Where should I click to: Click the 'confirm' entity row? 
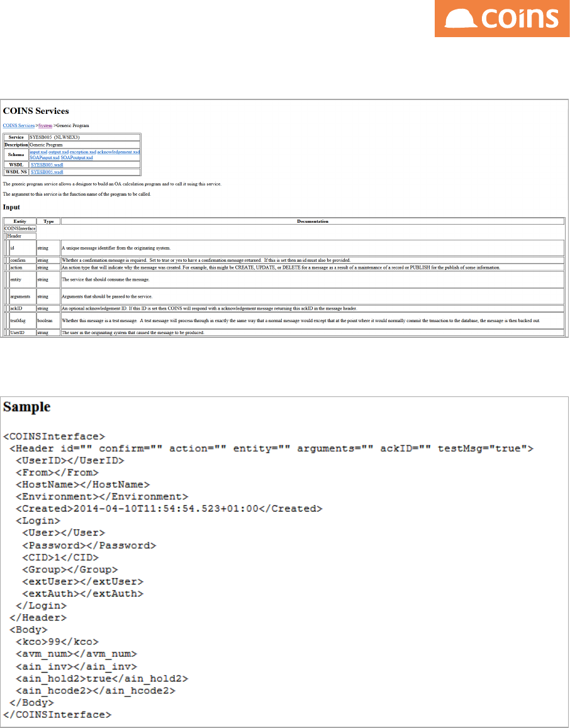coord(284,260)
